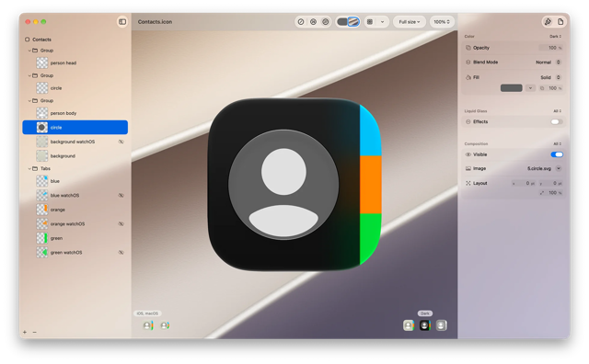
Task: Open the Blend Mode Normal popup
Action: tap(549, 63)
